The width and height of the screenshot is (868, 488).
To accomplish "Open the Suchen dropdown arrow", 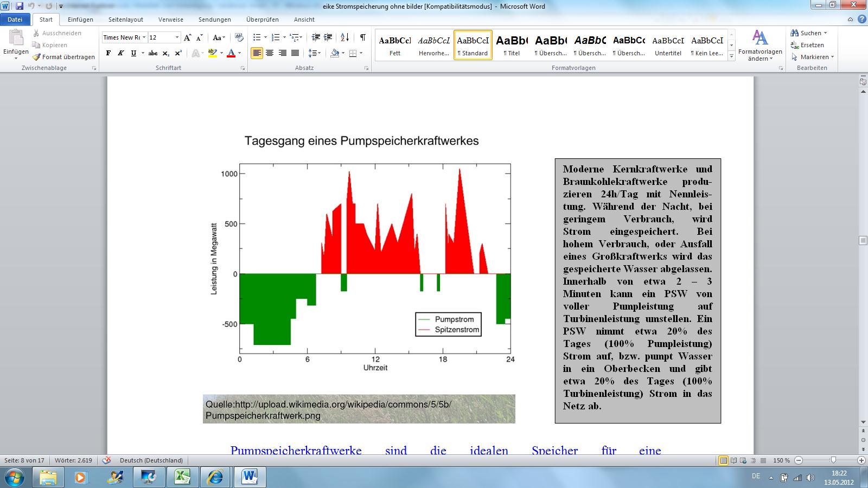I will (x=825, y=33).
